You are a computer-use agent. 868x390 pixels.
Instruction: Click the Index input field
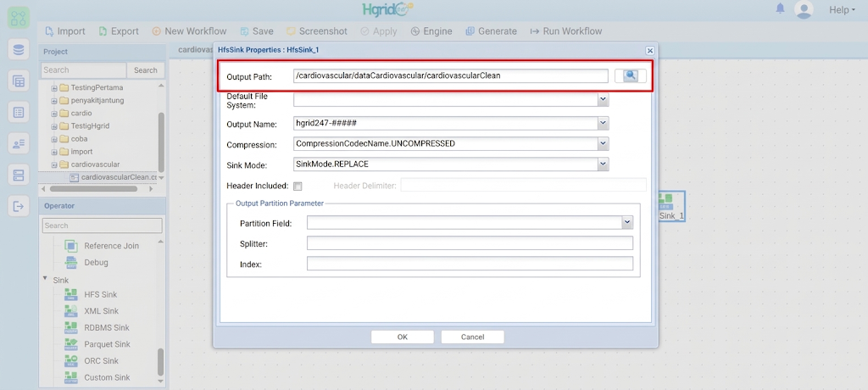470,264
